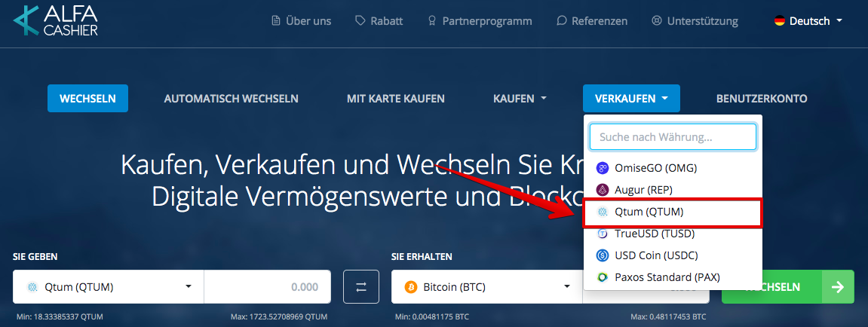
Task: Click the German flag icon
Action: click(780, 21)
